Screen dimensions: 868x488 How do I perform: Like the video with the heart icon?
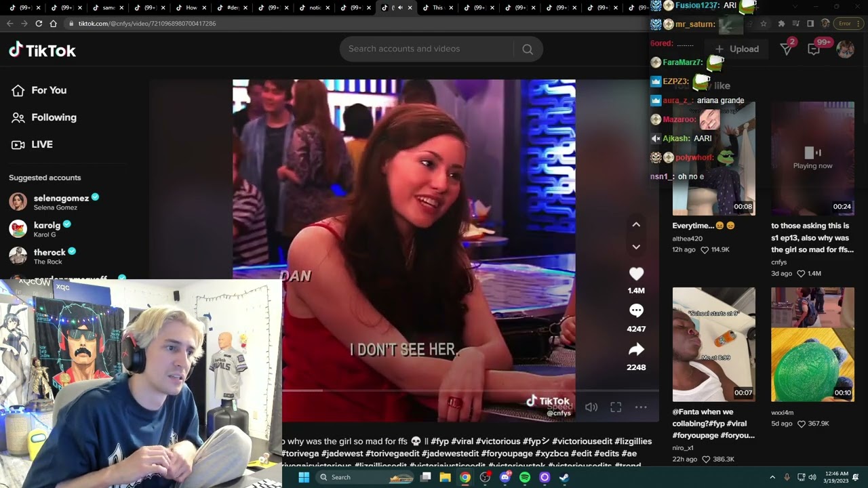(636, 274)
